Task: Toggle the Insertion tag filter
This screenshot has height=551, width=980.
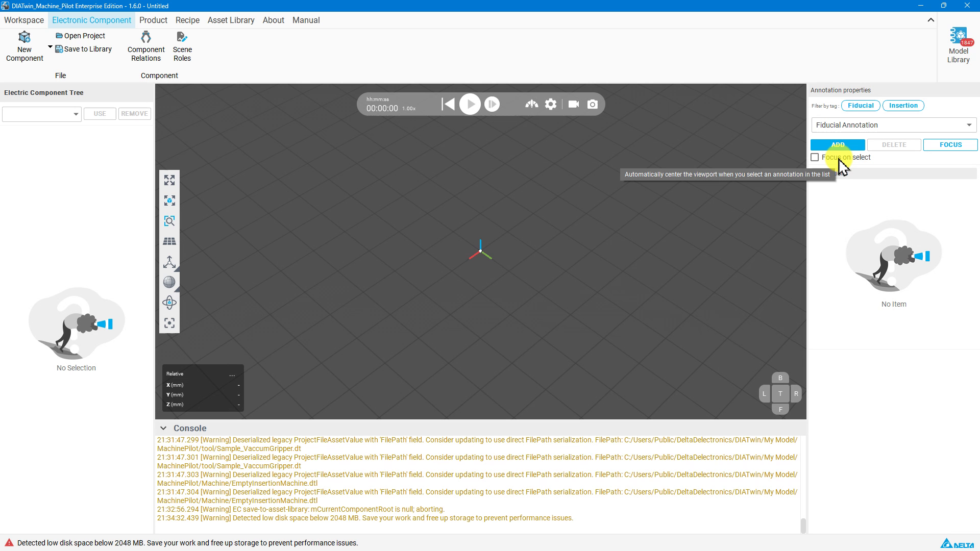Action: pyautogui.click(x=903, y=106)
